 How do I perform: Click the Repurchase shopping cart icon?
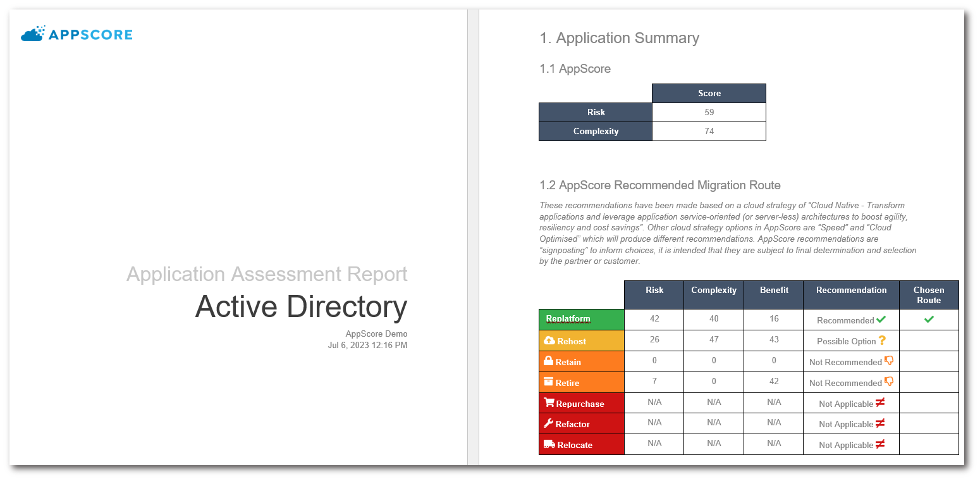[549, 403]
